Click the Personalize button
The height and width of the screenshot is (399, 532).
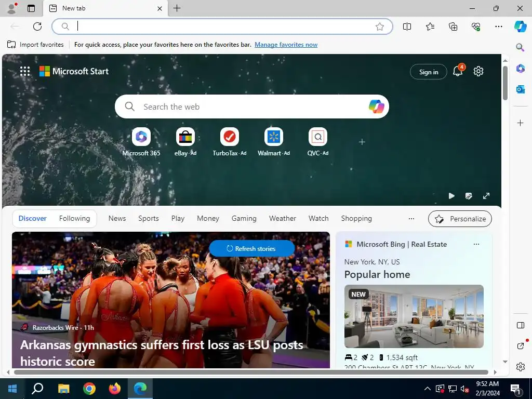460,219
